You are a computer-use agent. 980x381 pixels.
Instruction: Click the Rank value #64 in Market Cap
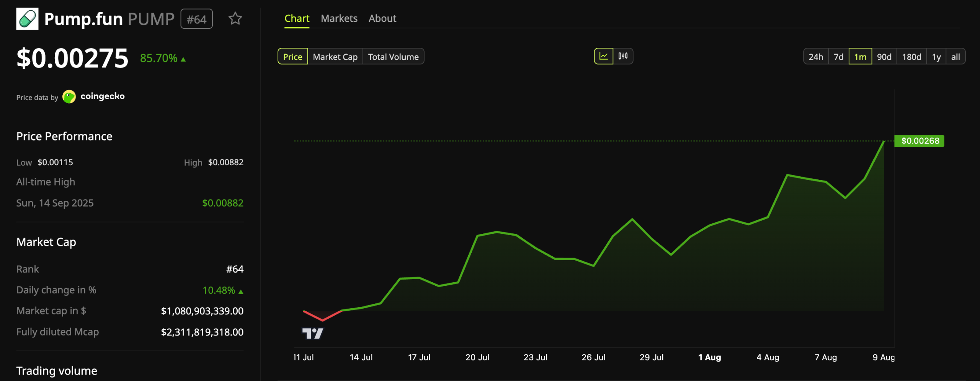235,269
